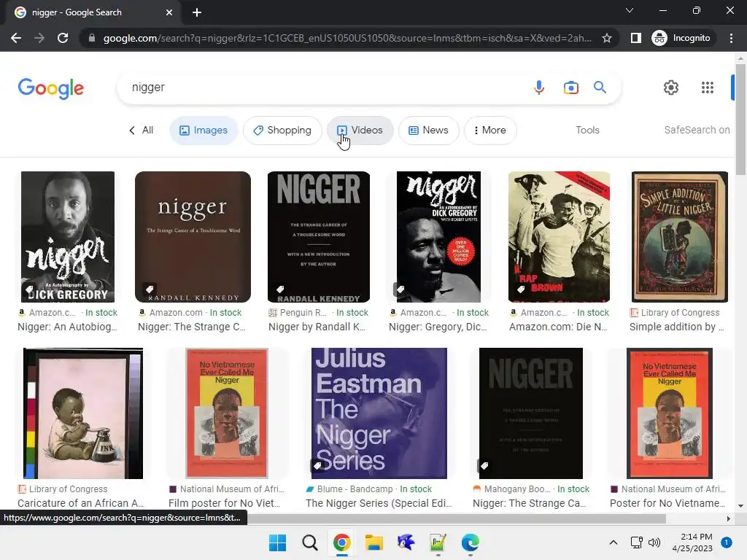Click product tag icon on Julius Eastman thumbnail
The height and width of the screenshot is (560, 747).
coord(318,465)
